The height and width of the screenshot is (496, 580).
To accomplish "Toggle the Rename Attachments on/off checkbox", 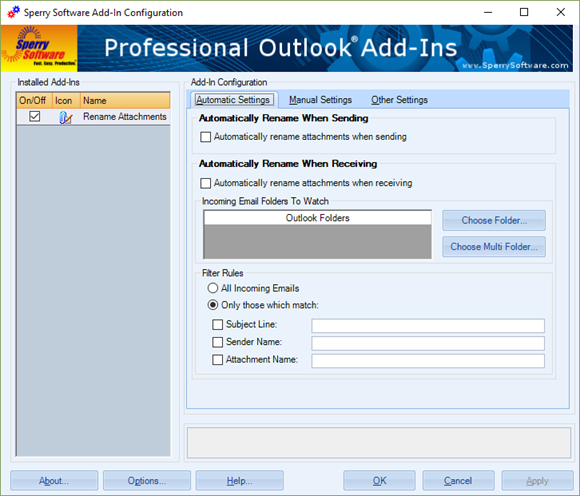I will (34, 117).
